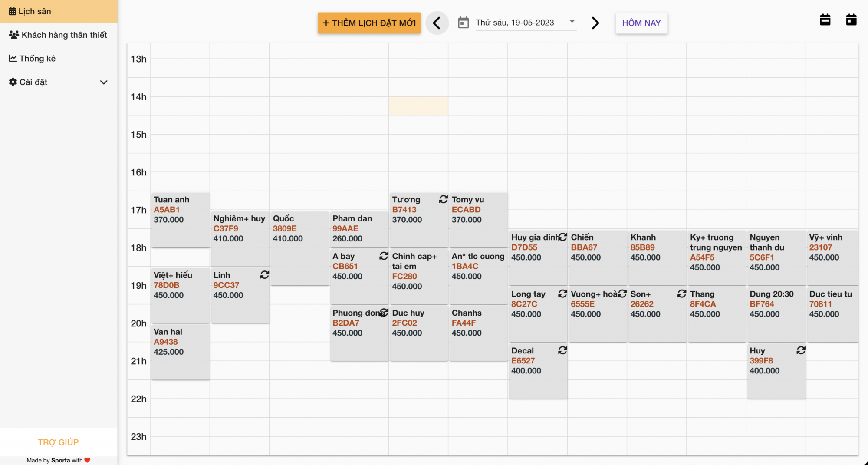The width and height of the screenshot is (868, 465).
Task: Open the Thống kê statistics page
Action: pos(59,58)
